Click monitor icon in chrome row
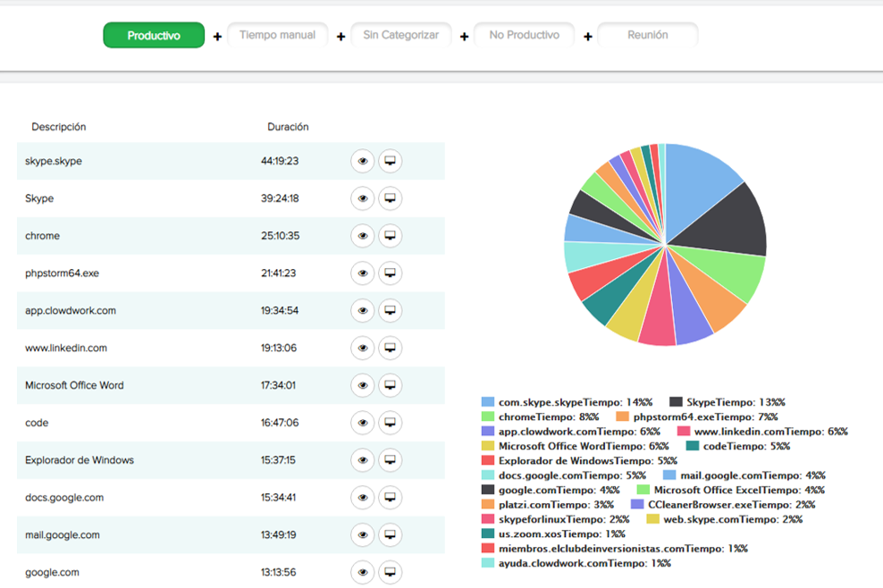 [x=390, y=235]
